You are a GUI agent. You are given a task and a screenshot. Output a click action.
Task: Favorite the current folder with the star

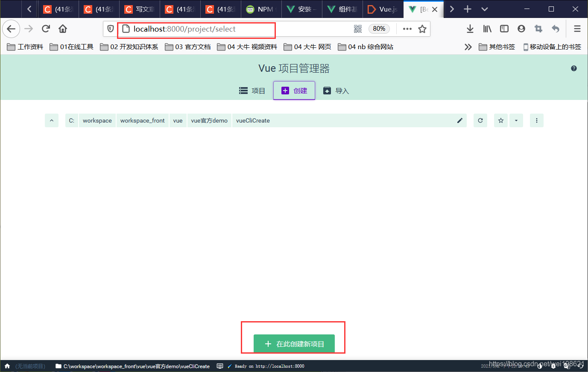coord(501,120)
